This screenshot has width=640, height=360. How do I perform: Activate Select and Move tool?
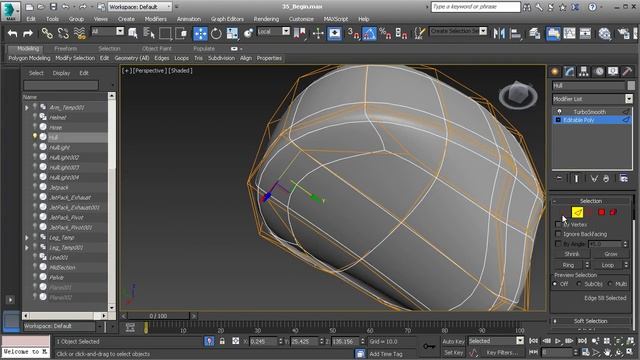(200, 33)
